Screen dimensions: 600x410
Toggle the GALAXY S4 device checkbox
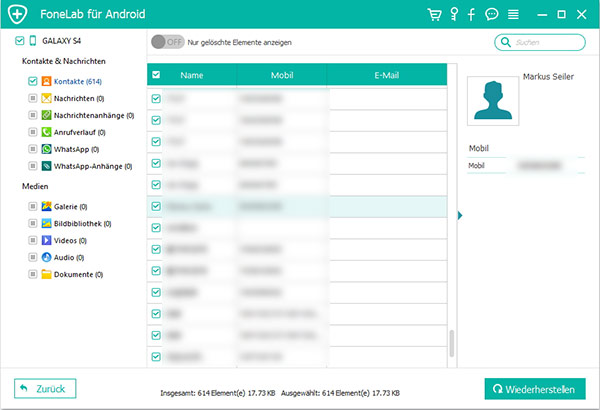coord(20,41)
